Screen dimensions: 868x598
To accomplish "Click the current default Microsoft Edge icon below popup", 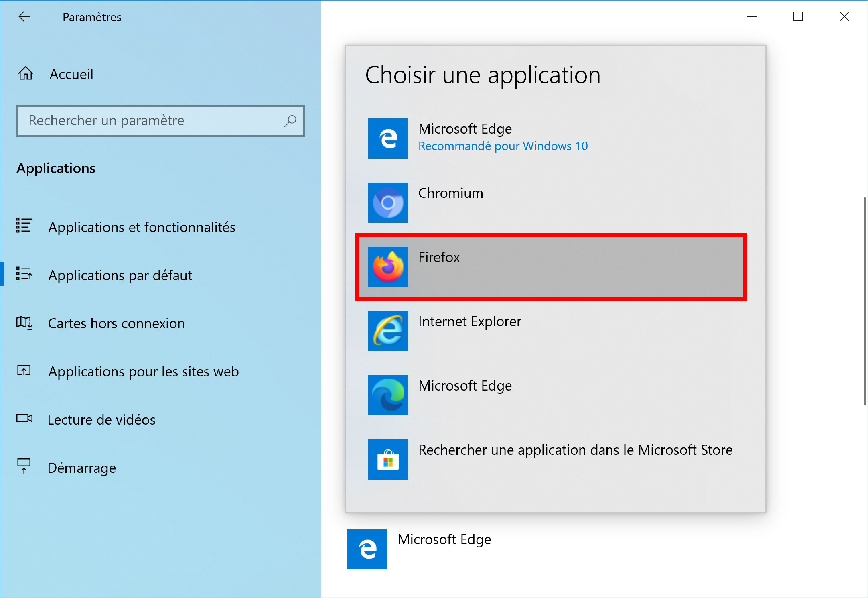I will (367, 549).
